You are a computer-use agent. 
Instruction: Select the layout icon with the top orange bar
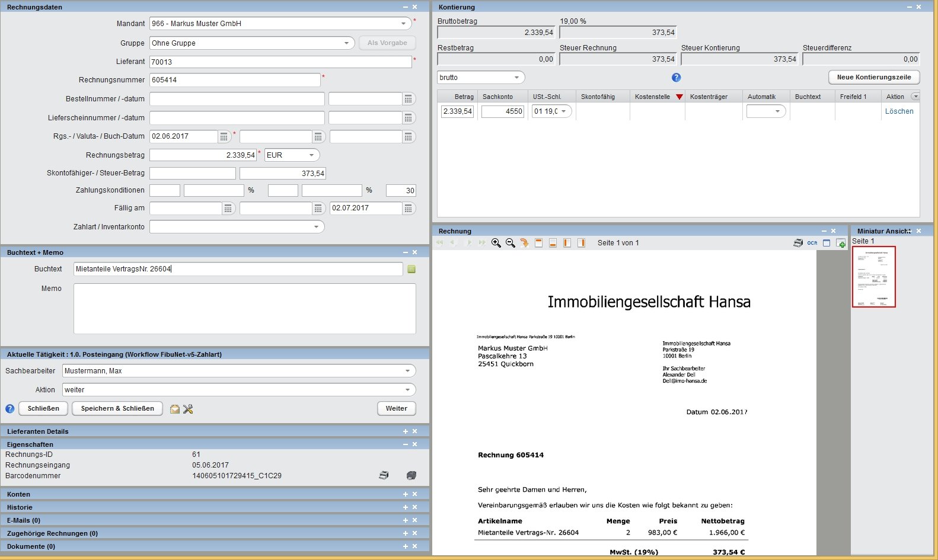pos(538,243)
